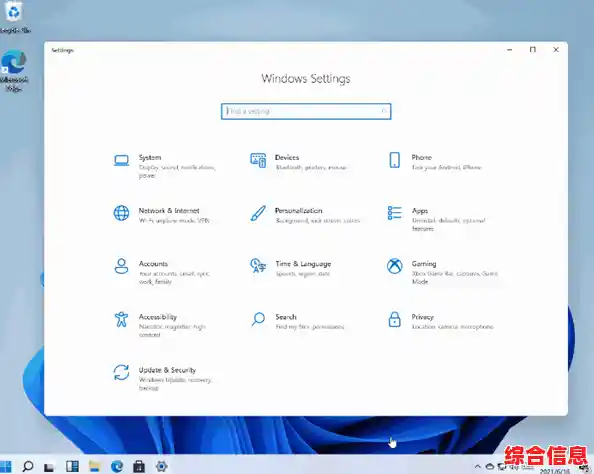Open the Privacy category title
Image resolution: width=594 pixels, height=474 pixels.
pos(422,317)
